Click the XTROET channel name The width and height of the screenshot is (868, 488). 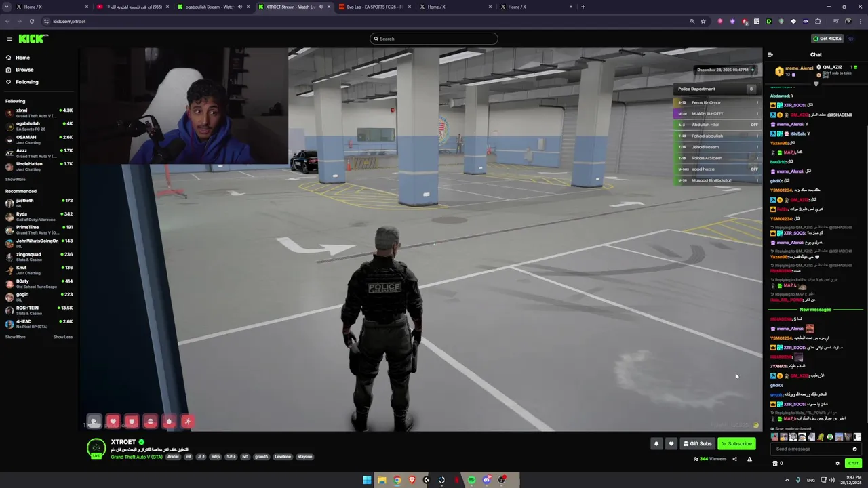point(123,442)
